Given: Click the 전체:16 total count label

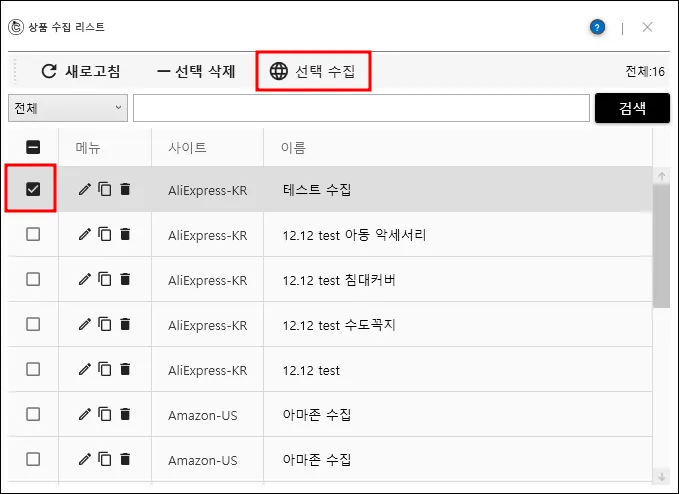Looking at the screenshot, I should [645, 71].
